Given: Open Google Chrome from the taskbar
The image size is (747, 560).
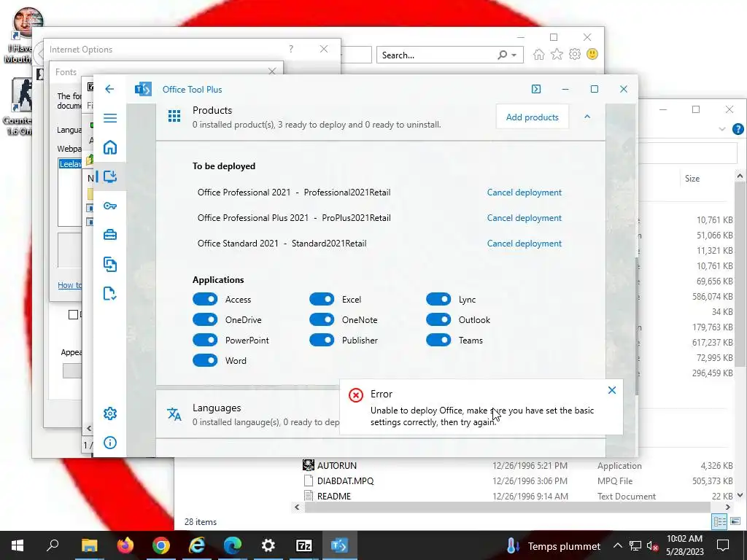Looking at the screenshot, I should 161,545.
